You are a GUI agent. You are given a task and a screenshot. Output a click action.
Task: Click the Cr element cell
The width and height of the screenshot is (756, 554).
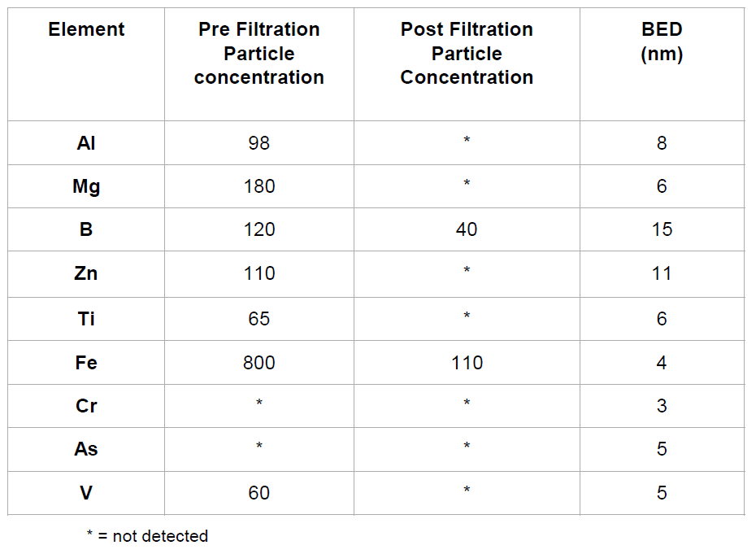[x=86, y=406]
